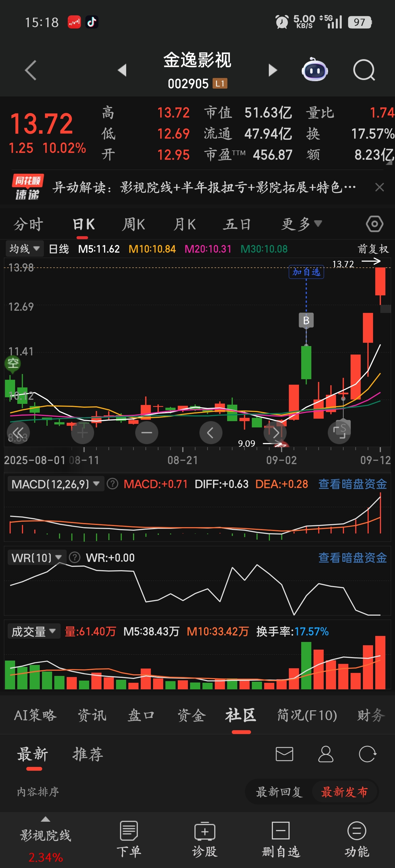The height and width of the screenshot is (868, 395).
Task: Tap 诊股 stock diagnosis button
Action: [x=205, y=839]
